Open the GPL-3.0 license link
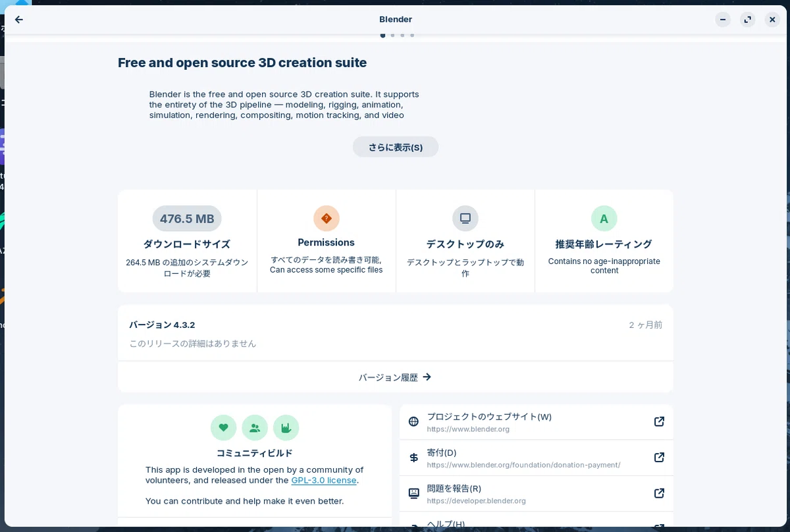 pos(324,481)
